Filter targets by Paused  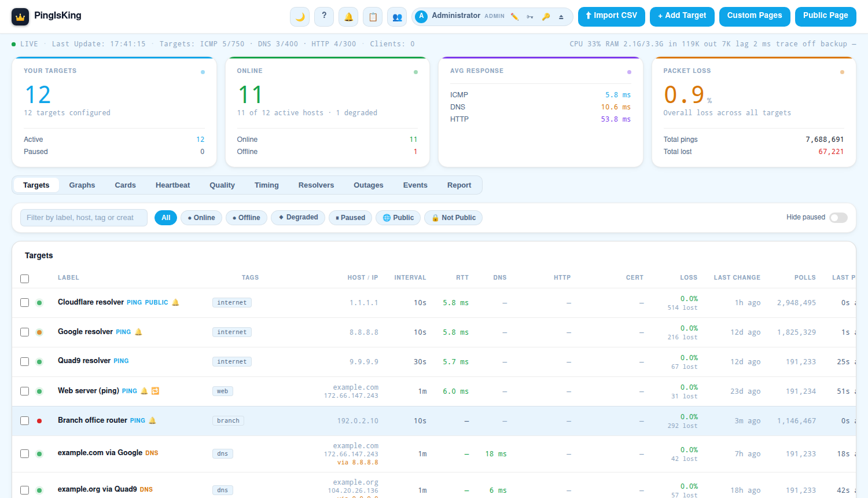click(x=351, y=218)
